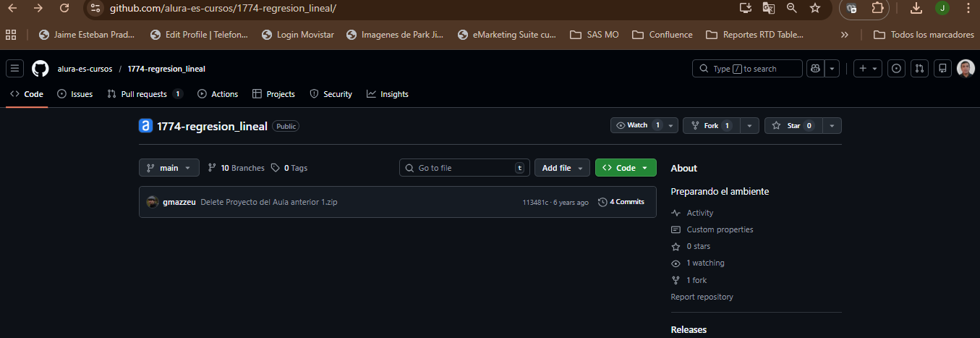The width and height of the screenshot is (980, 338).
Task: Open the star lists dropdown arrow
Action: [832, 125]
